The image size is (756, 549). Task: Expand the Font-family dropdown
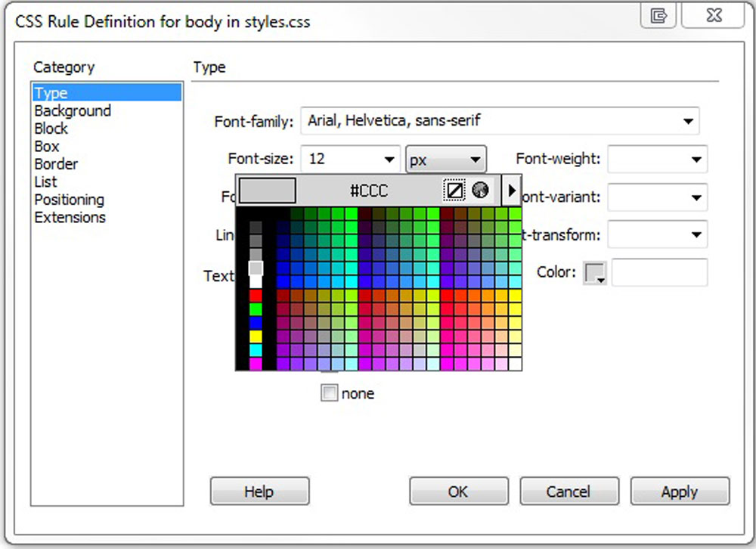pyautogui.click(x=687, y=121)
